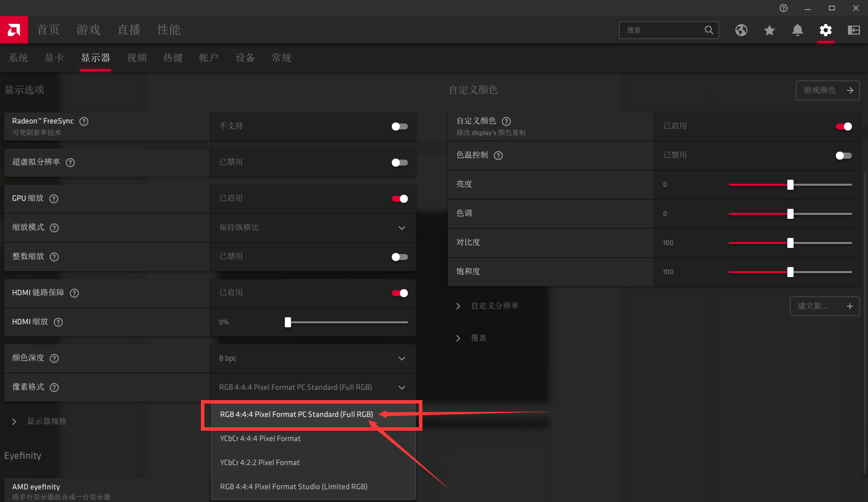This screenshot has width=868, height=502.
Task: Show help for 颜色深度
Action: point(54,358)
